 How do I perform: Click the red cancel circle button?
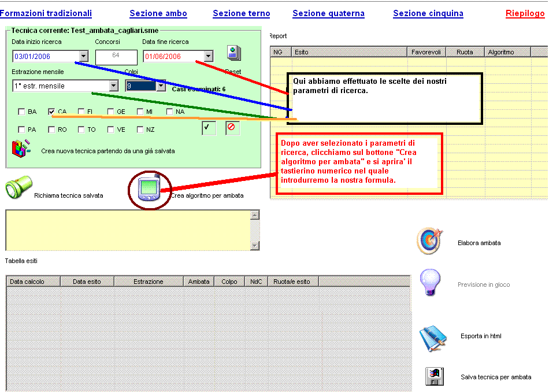tap(232, 128)
